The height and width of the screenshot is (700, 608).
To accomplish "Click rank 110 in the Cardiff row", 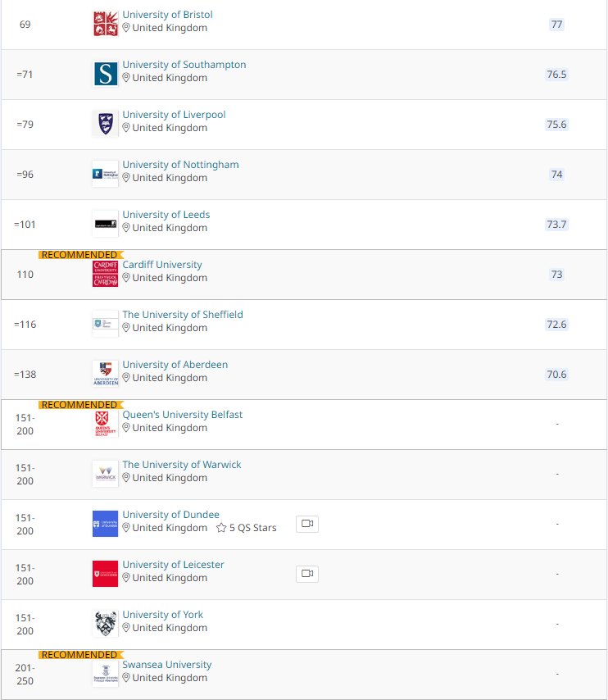I will (x=25, y=274).
